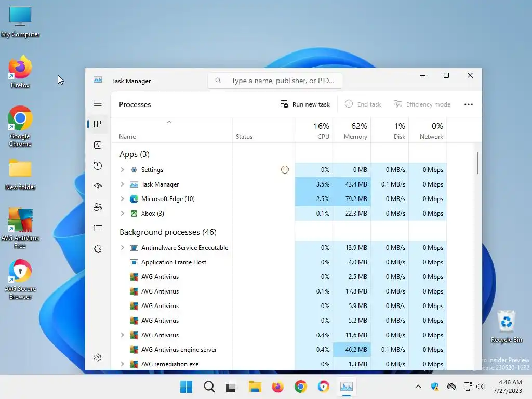Select the AVG AntiVirus Free desktop icon
This screenshot has height=399, width=532.
click(20, 229)
